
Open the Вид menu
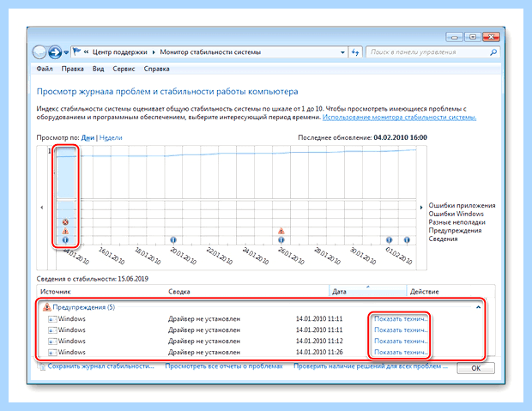[x=99, y=69]
